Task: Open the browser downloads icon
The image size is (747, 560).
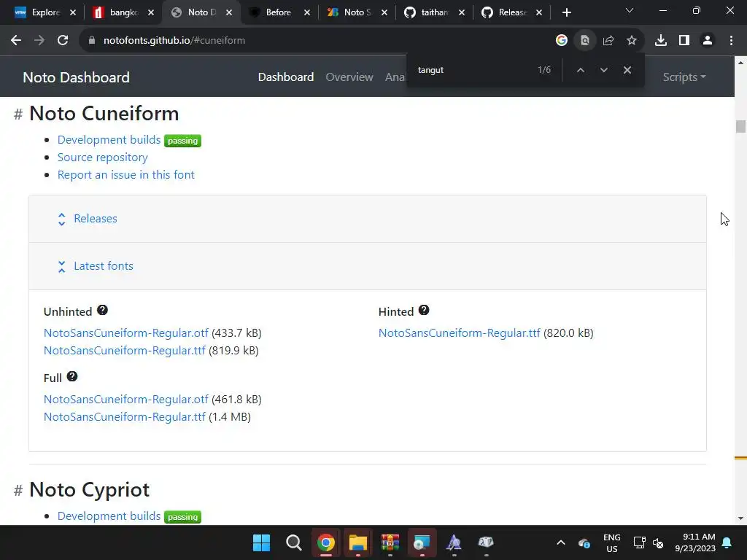Action: click(661, 41)
